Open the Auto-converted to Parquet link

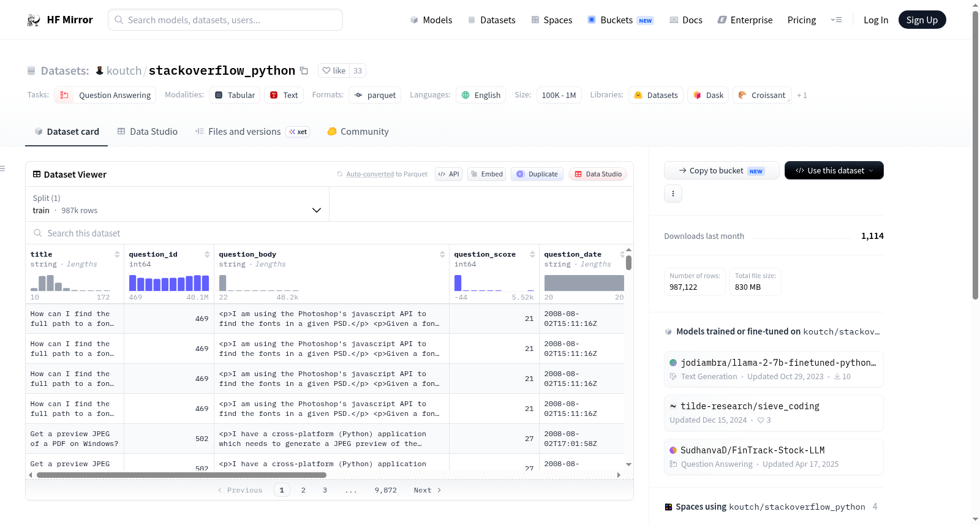pyautogui.click(x=386, y=174)
